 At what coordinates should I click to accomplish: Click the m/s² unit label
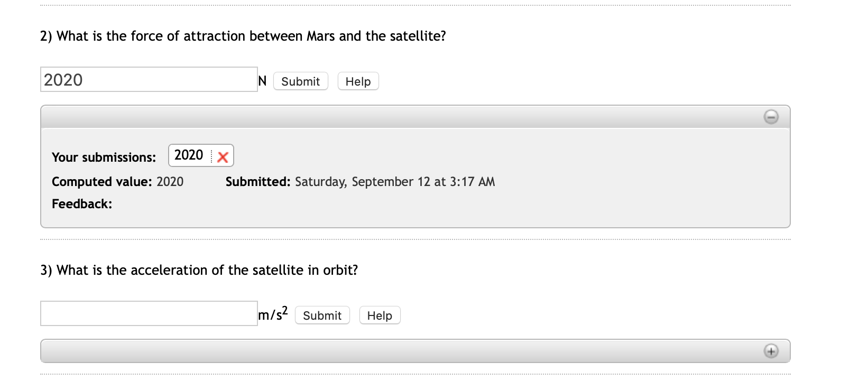(x=273, y=314)
